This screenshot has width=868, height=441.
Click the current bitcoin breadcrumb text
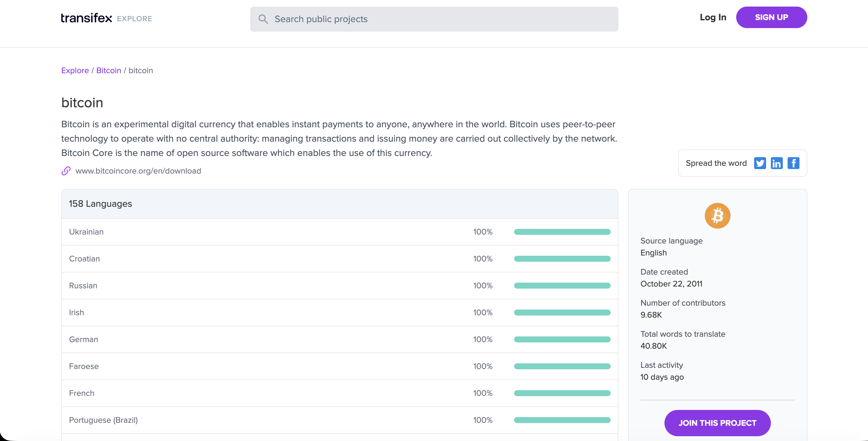click(x=141, y=71)
